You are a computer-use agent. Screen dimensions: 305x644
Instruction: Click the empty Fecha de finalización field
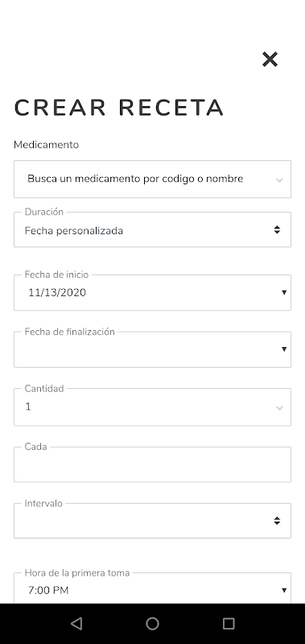click(152, 349)
